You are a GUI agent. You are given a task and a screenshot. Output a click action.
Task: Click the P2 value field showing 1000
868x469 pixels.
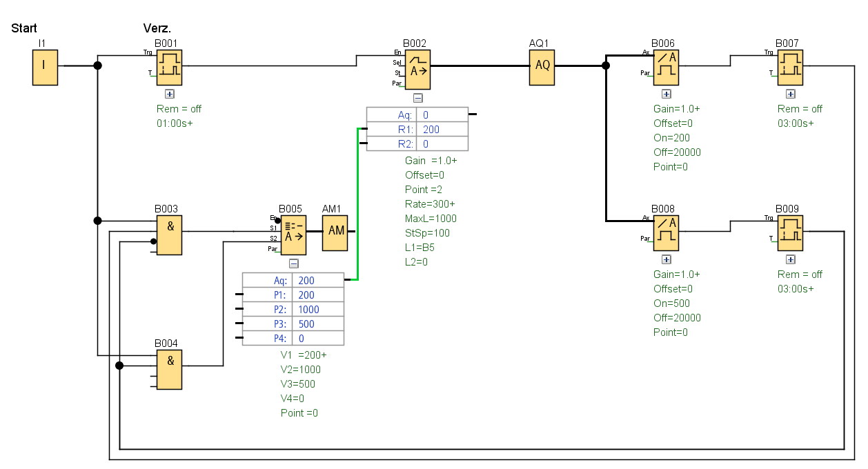pyautogui.click(x=317, y=310)
